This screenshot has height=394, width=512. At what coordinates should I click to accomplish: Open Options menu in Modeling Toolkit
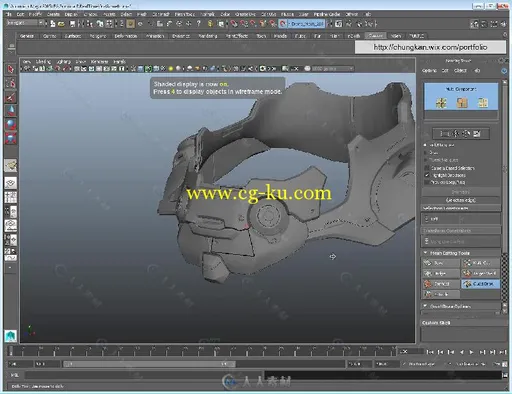(x=429, y=71)
